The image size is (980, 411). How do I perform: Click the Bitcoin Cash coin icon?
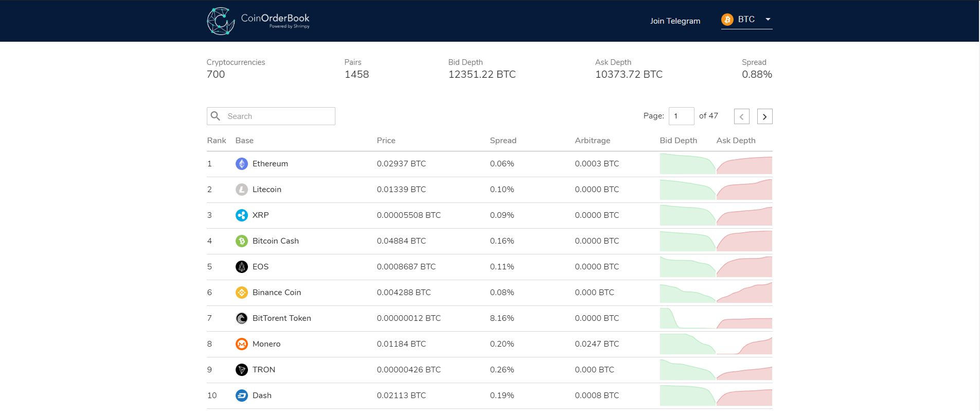click(242, 241)
